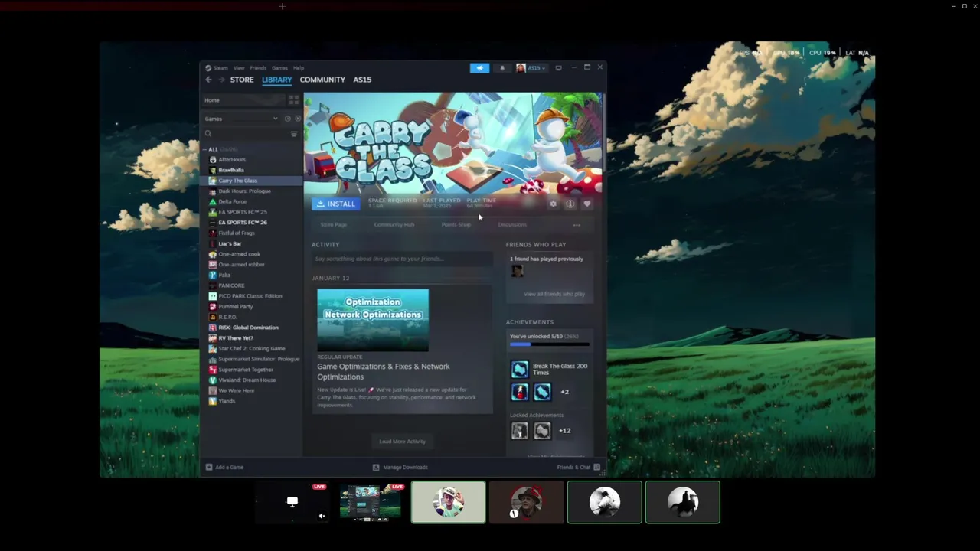
Task: Open the game settings gear icon
Action: pyautogui.click(x=553, y=204)
